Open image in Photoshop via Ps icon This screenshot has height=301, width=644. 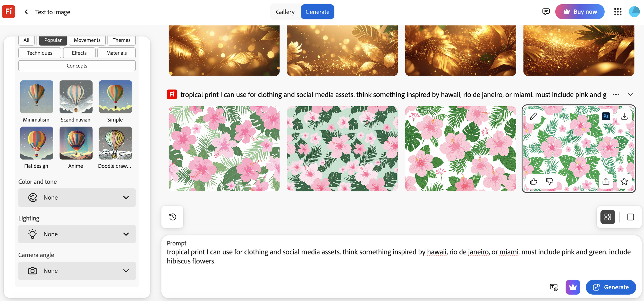606,117
